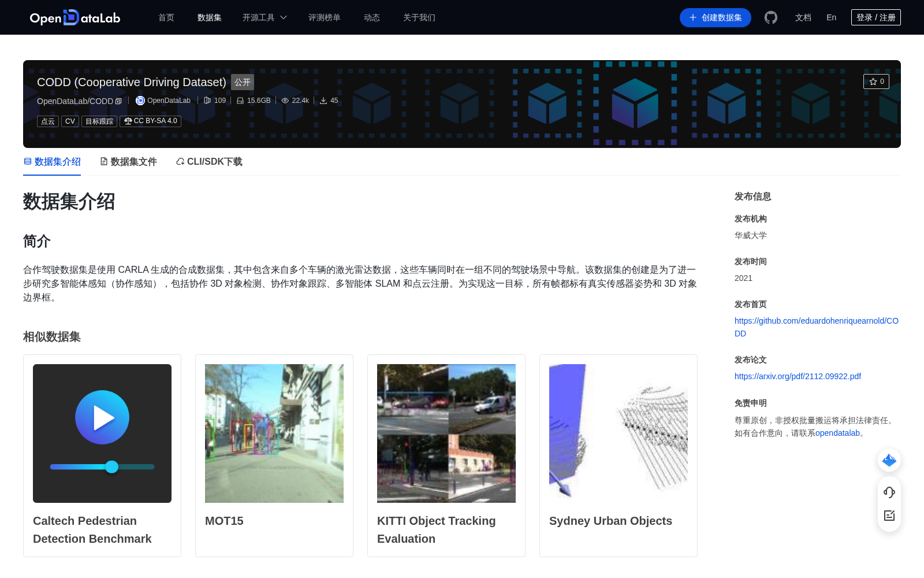Screen dimensions: 924x578
Task: Click the database icon on 数据集介绍 tab
Action: click(28, 161)
